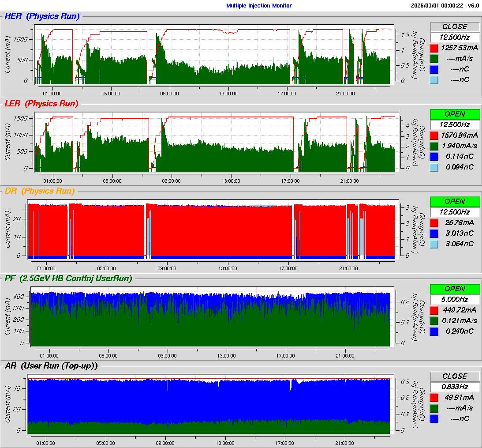The image size is (482, 448).
Task: Click LER blue swatch beside 0.114nC
Action: pos(434,157)
